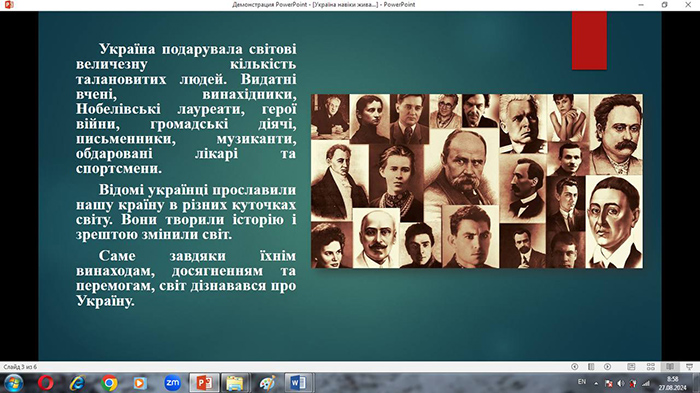Switch to PowerPoint taskbar button

coord(204,383)
